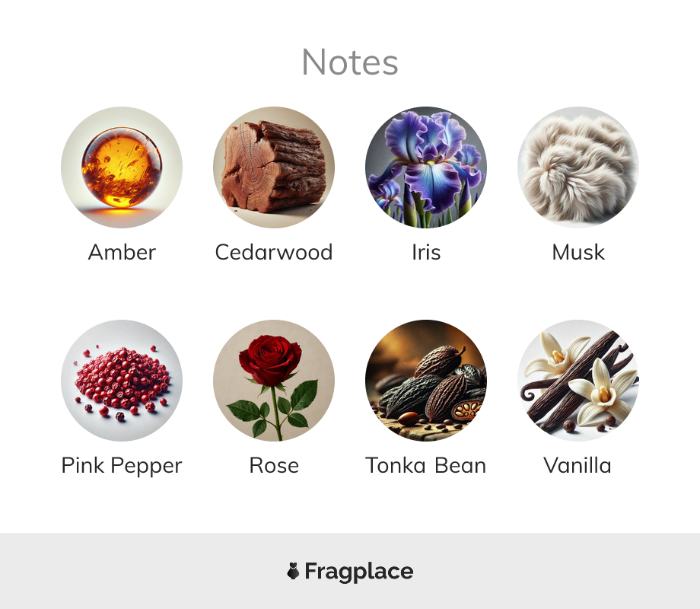Select the Iris text label
This screenshot has height=609, width=700.
pos(426,252)
